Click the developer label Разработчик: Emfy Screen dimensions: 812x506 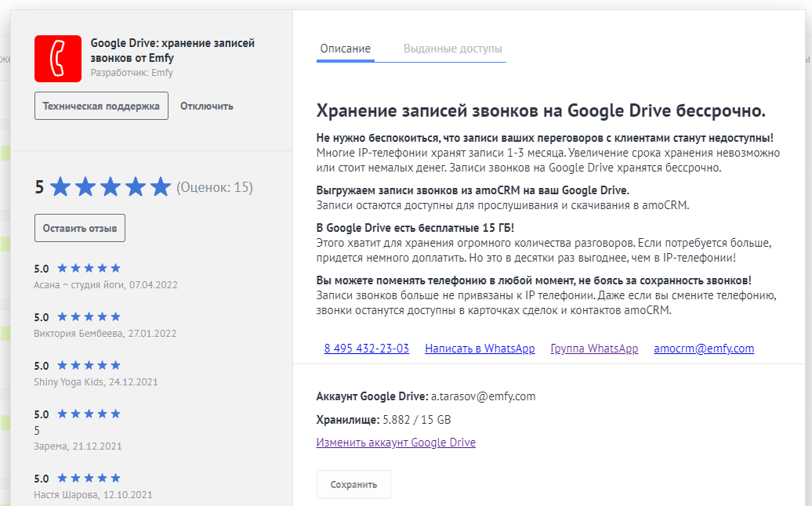[132, 73]
